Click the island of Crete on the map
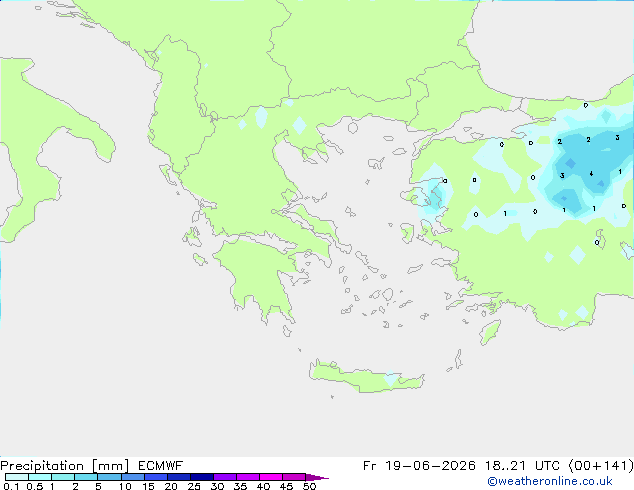Viewport: 634px width, 490px height. coord(366,377)
